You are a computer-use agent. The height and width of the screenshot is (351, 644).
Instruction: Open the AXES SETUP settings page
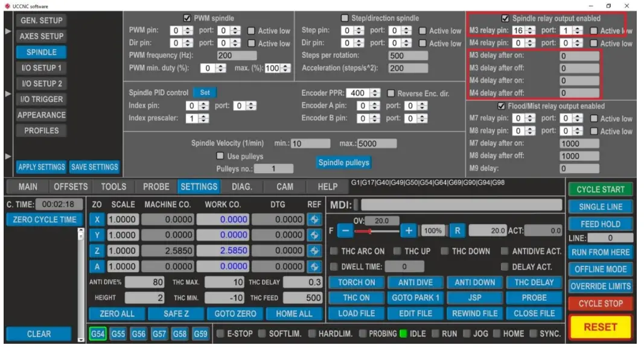[x=41, y=36]
